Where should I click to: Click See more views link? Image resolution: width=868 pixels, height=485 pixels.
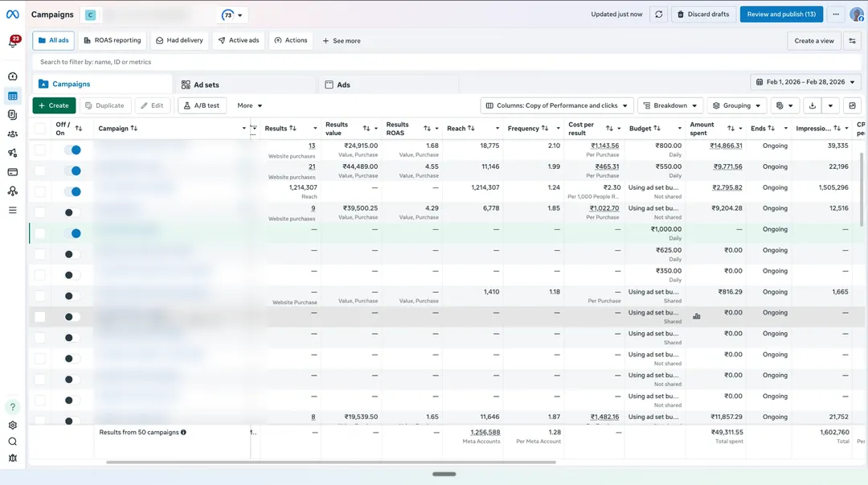click(x=341, y=41)
